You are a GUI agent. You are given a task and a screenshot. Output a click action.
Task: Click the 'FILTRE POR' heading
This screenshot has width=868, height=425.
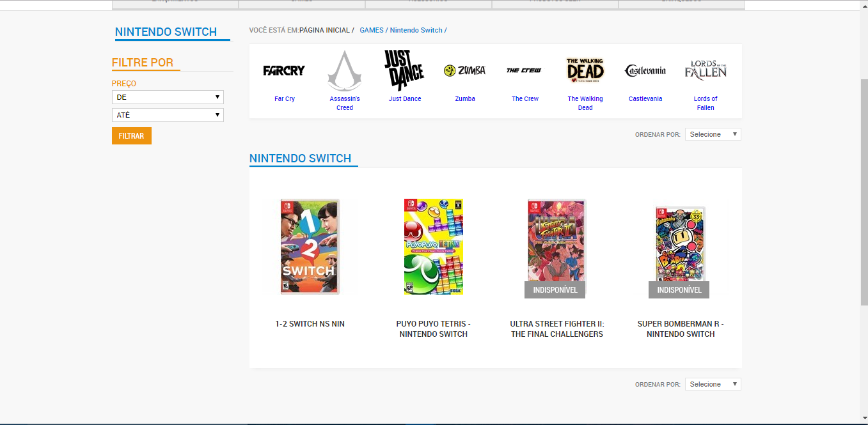tap(143, 63)
